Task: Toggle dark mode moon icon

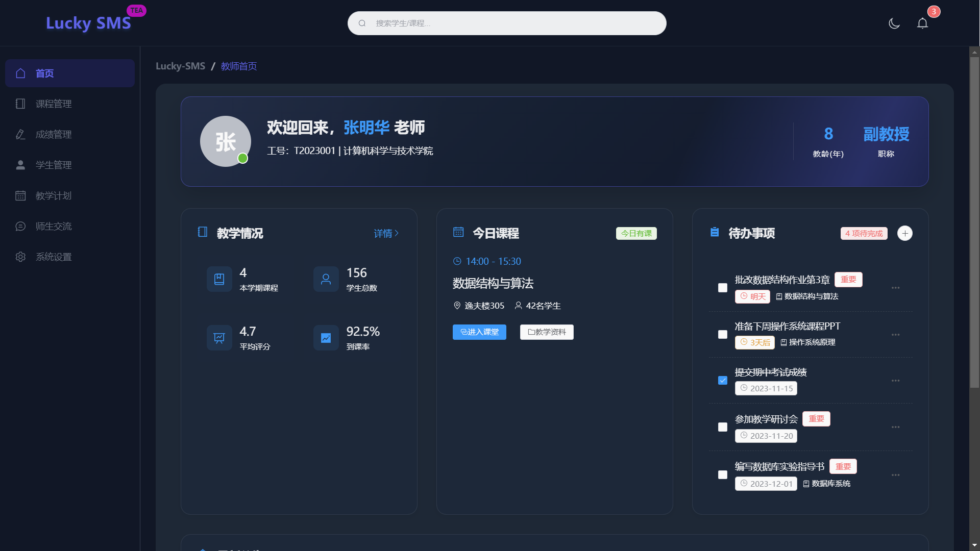Action: (x=894, y=23)
